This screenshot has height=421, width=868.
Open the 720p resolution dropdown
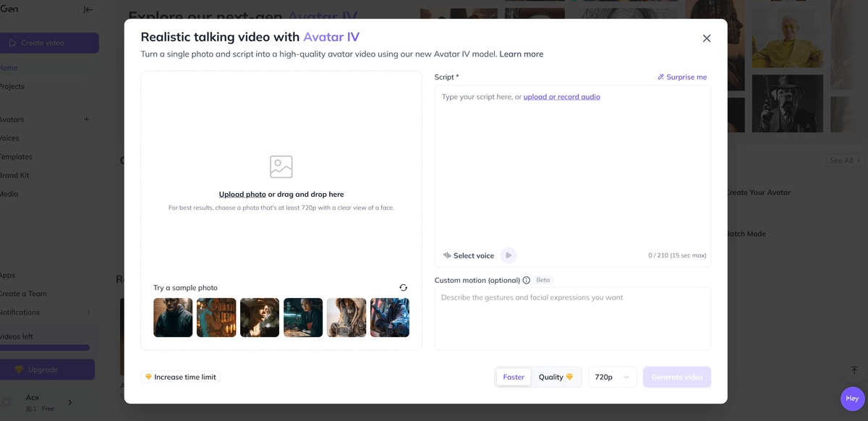612,377
